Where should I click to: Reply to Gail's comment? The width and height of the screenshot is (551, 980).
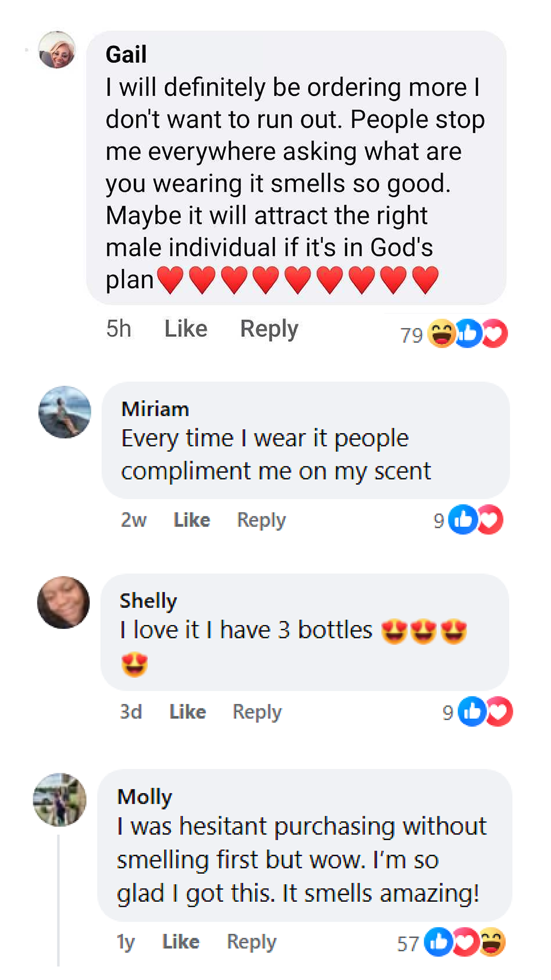(x=269, y=329)
